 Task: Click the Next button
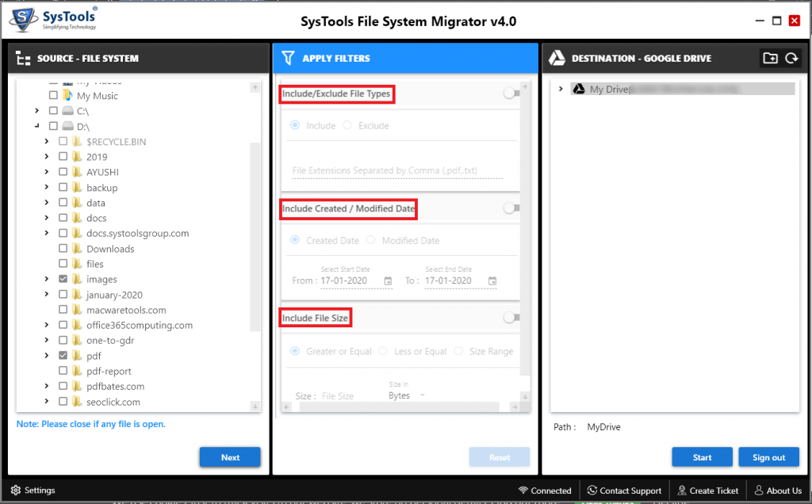click(230, 457)
